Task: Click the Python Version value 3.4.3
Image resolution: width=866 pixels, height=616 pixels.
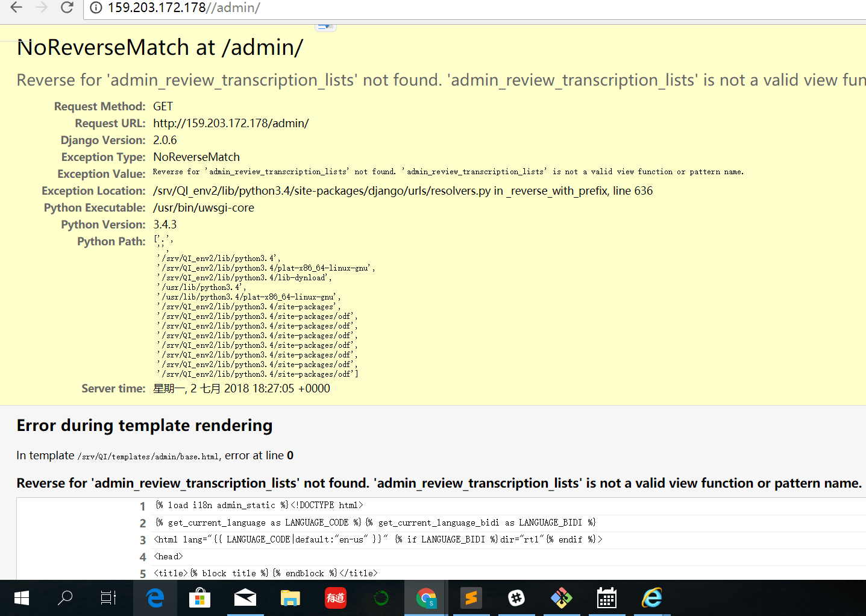Action: pyautogui.click(x=165, y=224)
